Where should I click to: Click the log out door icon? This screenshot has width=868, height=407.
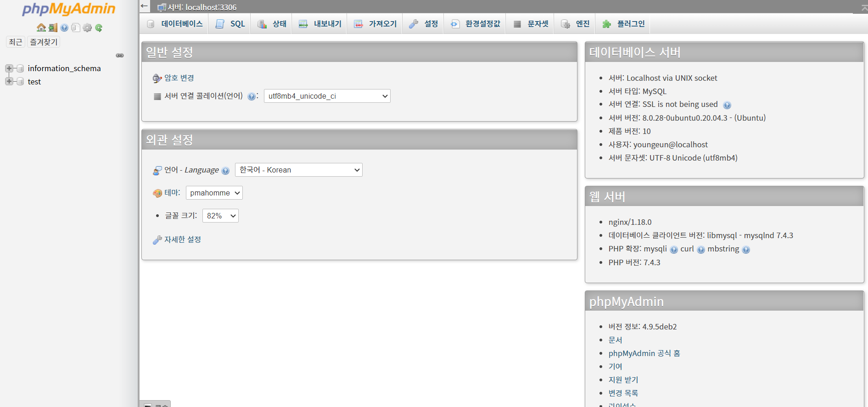53,28
